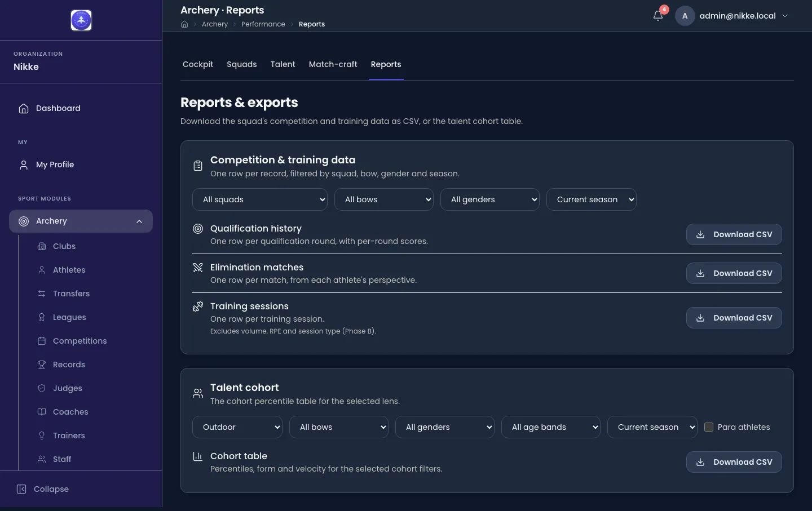
Task: Go to Archery breadcrumb link
Action: click(215, 24)
